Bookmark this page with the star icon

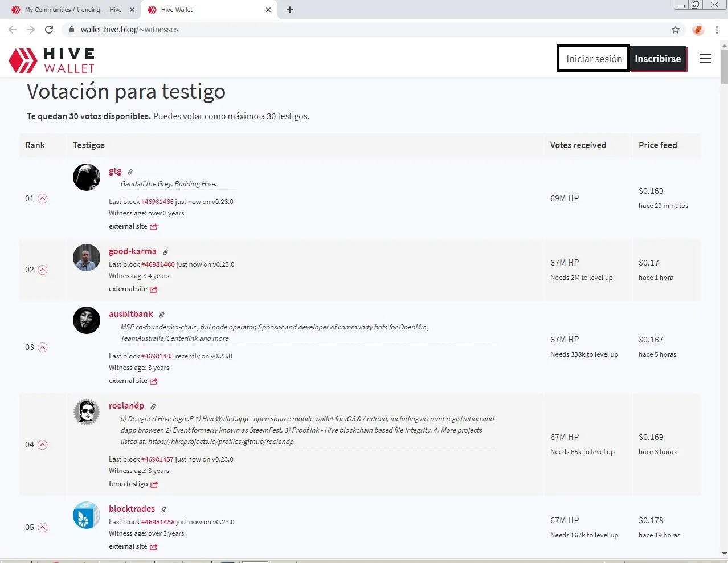point(676,30)
